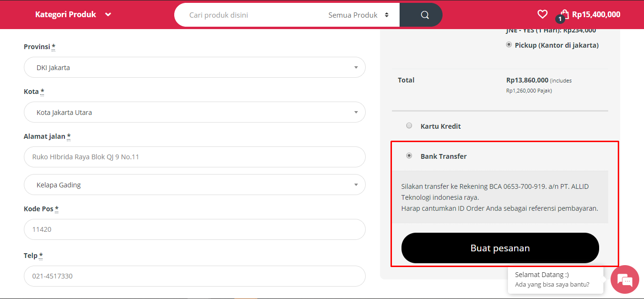
Task: Open the shopping cart bag icon
Action: tap(565, 13)
